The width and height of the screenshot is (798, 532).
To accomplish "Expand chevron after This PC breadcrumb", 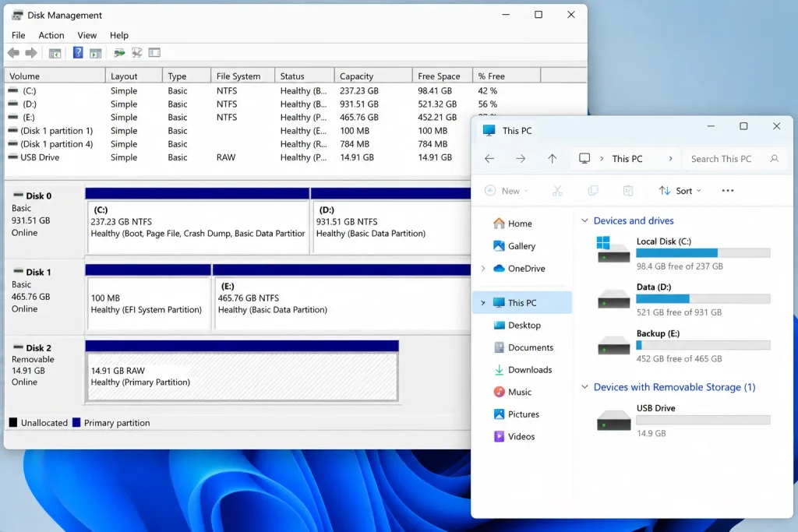I will click(x=671, y=159).
